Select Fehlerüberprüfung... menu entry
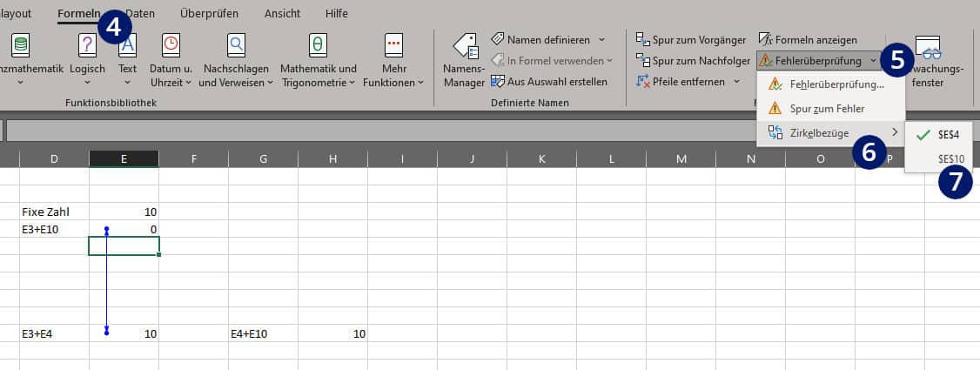Image resolution: width=980 pixels, height=370 pixels. [x=830, y=84]
